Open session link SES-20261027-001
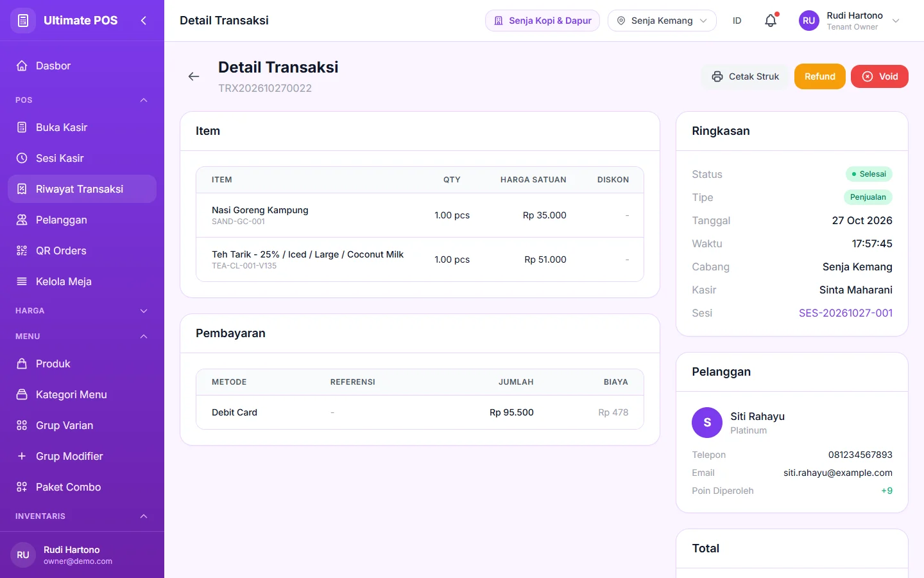 click(845, 313)
